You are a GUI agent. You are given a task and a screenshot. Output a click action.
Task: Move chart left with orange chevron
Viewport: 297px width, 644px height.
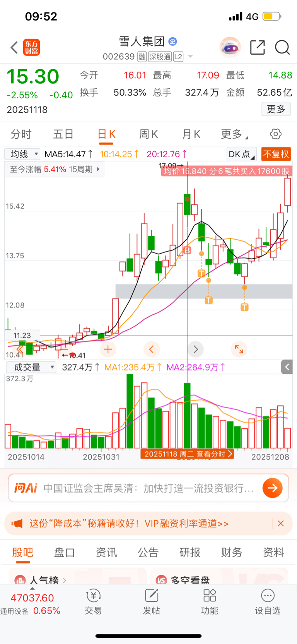(x=152, y=349)
